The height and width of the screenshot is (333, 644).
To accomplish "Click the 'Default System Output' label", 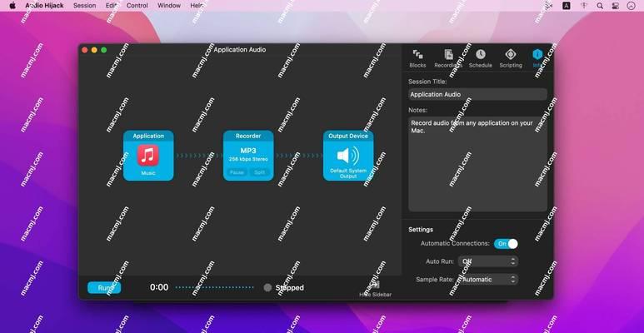I will coord(348,173).
